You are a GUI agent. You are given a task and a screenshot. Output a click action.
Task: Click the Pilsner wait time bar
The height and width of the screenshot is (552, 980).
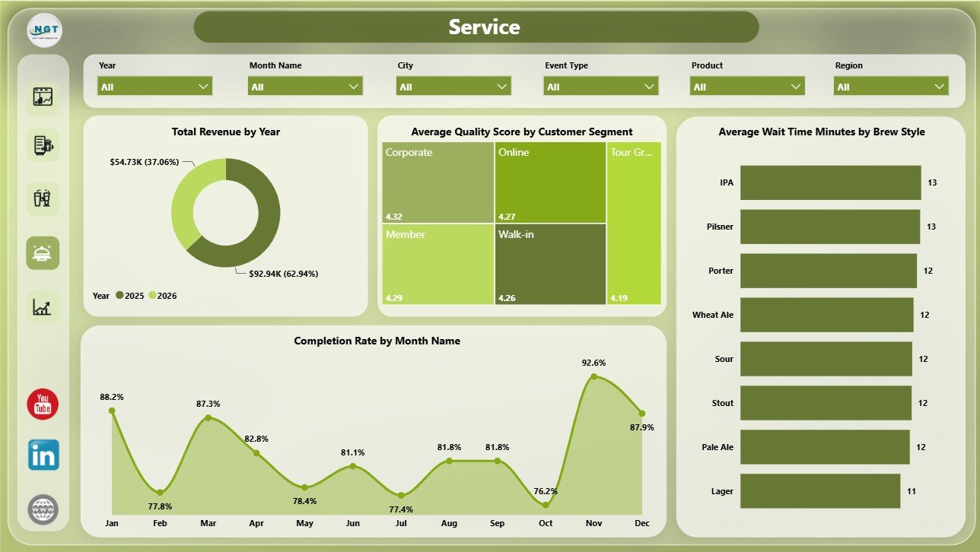coord(830,227)
